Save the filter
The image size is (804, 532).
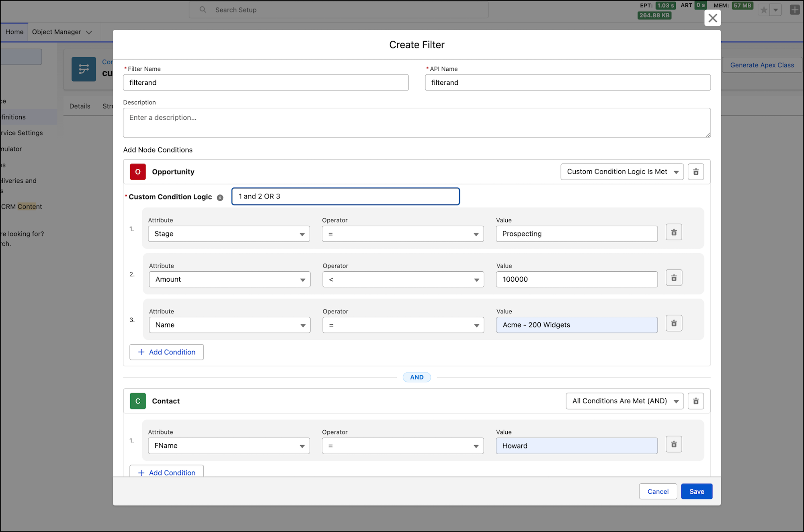coord(697,491)
